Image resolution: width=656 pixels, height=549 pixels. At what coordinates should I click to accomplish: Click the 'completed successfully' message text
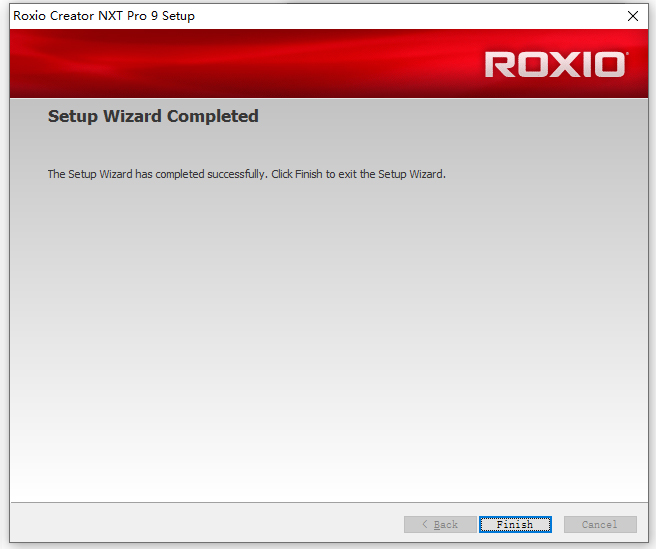pyautogui.click(x=247, y=174)
